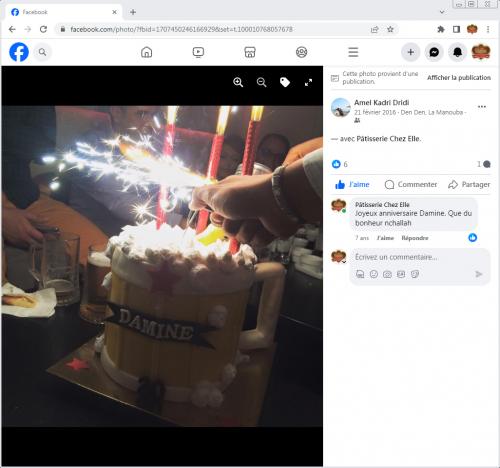
Task: View the 6 like reactions
Action: coord(340,164)
